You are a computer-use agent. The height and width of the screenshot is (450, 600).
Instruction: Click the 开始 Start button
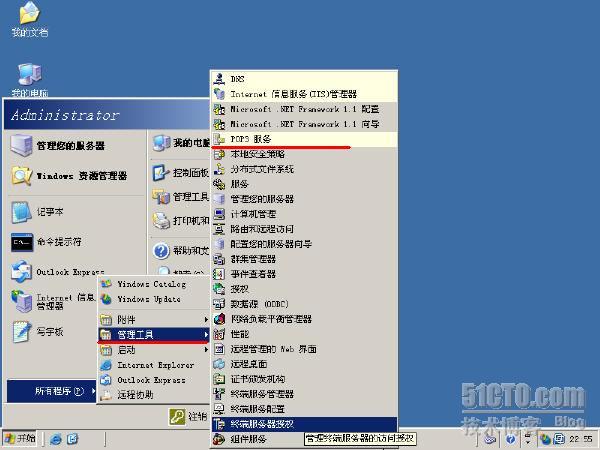click(x=20, y=438)
